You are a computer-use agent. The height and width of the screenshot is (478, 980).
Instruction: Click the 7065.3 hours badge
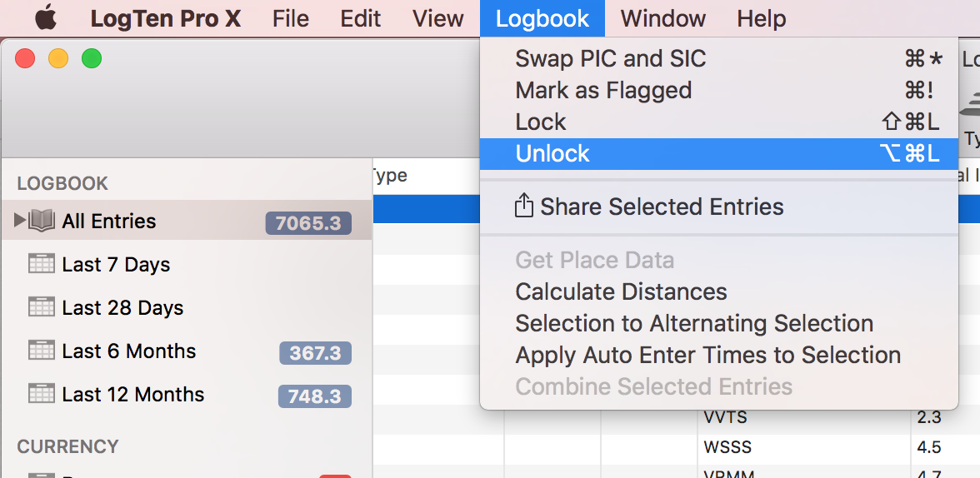coord(308,223)
